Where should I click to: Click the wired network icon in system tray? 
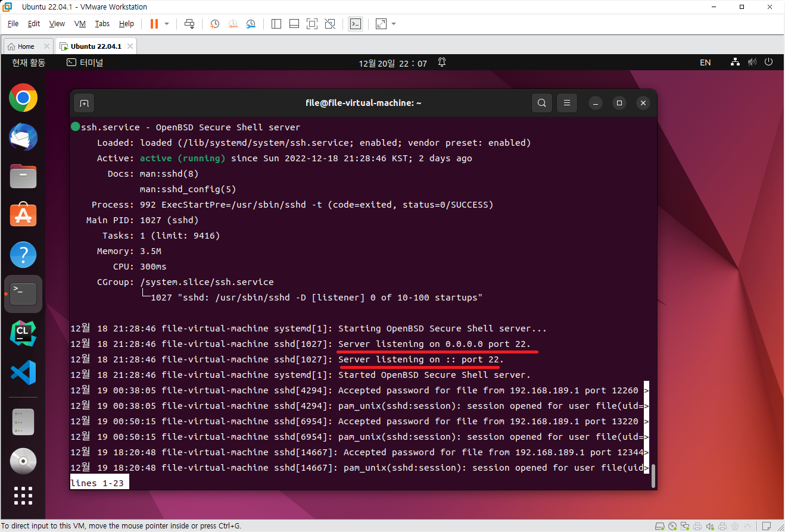pyautogui.click(x=736, y=62)
